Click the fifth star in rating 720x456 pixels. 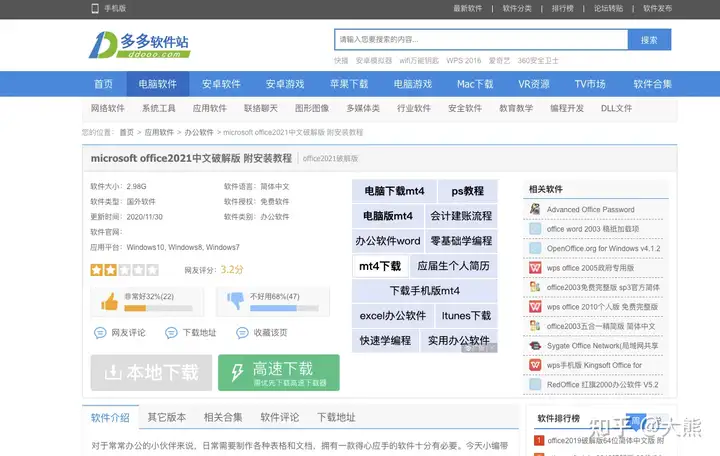[152, 270]
